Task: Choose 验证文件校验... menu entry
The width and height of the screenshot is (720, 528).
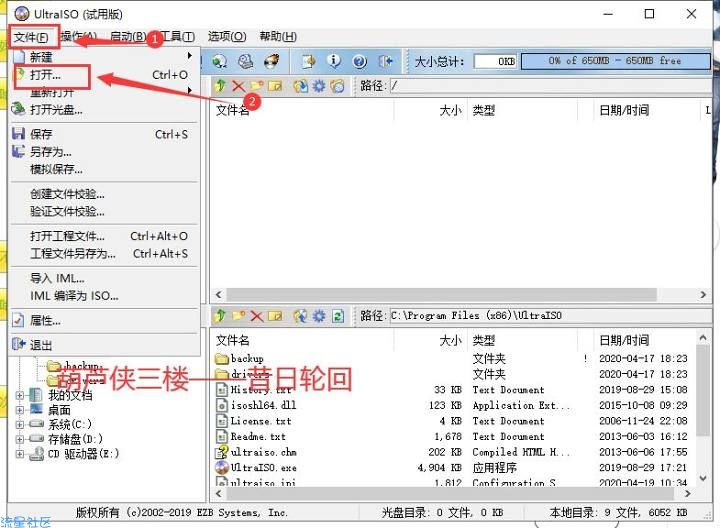Action: 105,211
